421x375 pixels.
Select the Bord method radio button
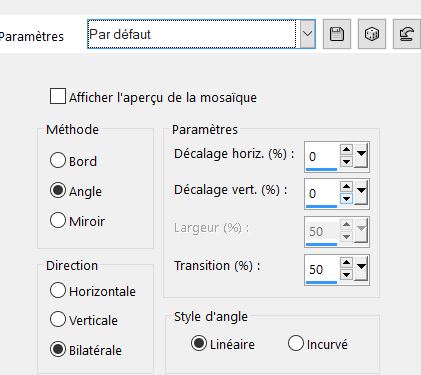coord(58,160)
